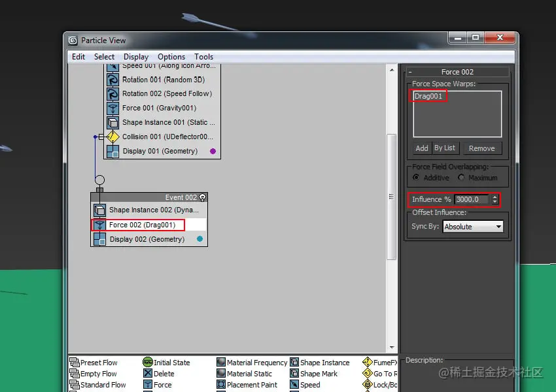Select the Shape Instance 001 (Static ... row text
Screen dimensions: 556x392
tap(168, 123)
